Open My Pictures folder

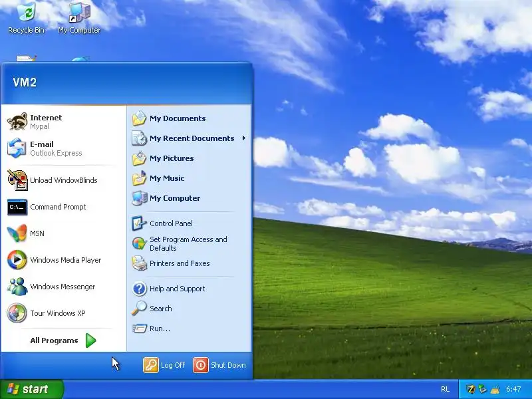(x=190, y=158)
